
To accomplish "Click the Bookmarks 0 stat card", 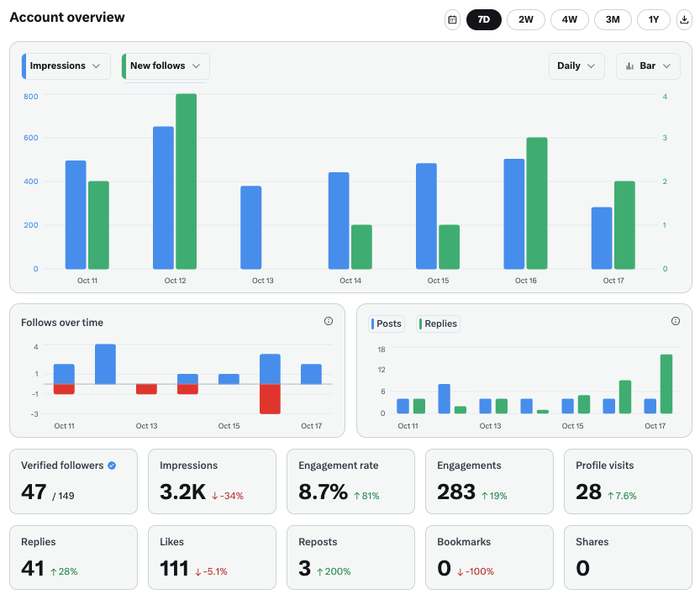I will click(489, 557).
